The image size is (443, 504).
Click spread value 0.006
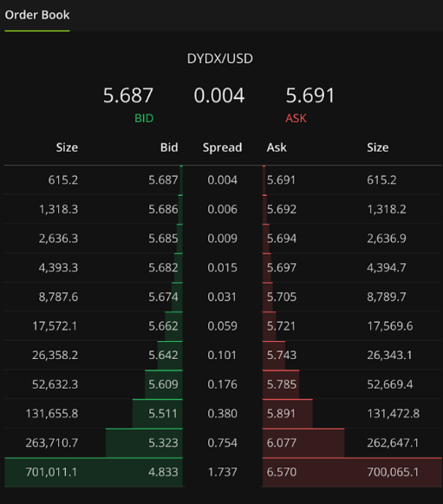click(x=222, y=209)
